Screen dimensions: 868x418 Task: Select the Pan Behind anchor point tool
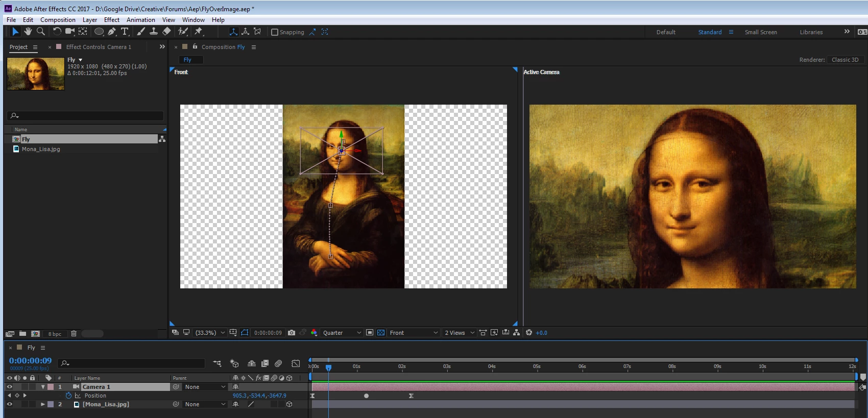pos(83,32)
